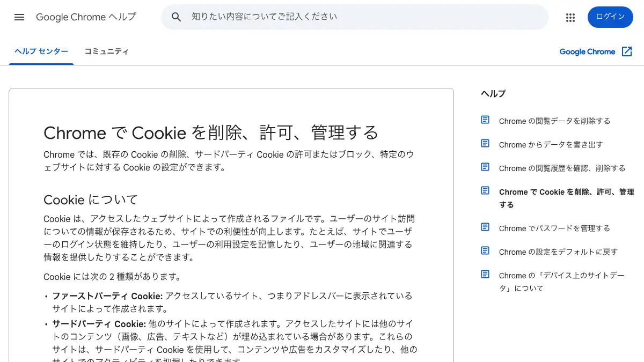Open link Chrome の閲覧履歴を確認、削除する
This screenshot has height=362, width=644.
tap(562, 168)
